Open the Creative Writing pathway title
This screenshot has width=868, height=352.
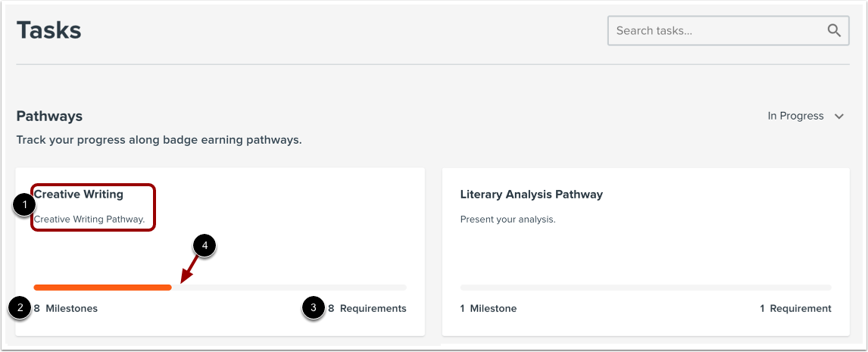click(78, 195)
